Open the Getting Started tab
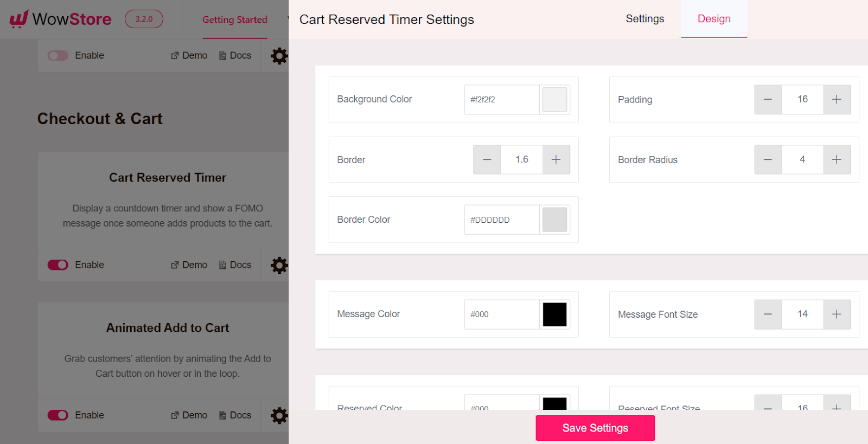The height and width of the screenshot is (444, 868). point(234,20)
